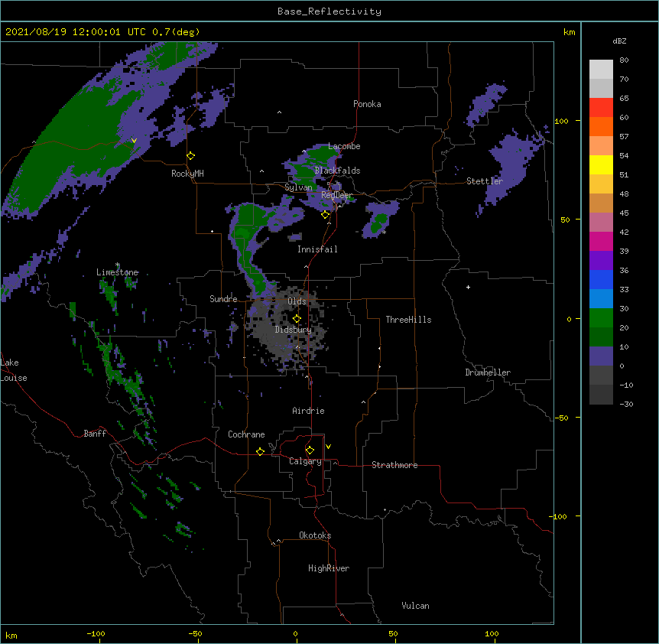Screen dimensions: 659x644
Task: Click the 50 tick on the bottom axis
Action: pyautogui.click(x=393, y=633)
